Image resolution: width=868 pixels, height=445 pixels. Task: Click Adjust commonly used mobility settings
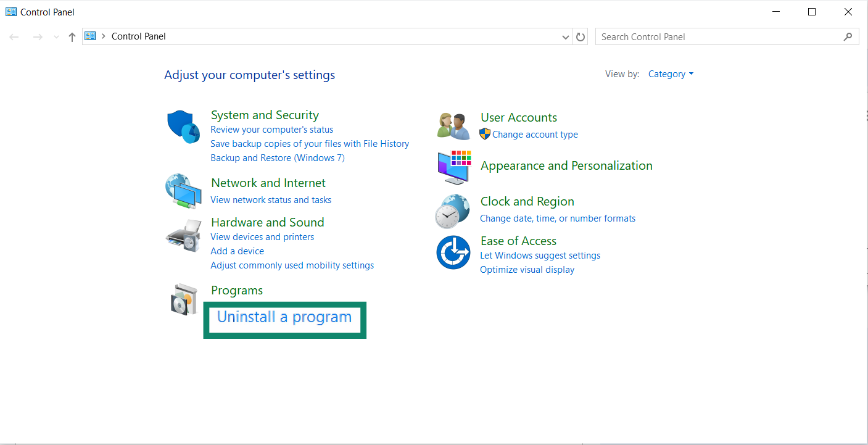pyautogui.click(x=292, y=265)
